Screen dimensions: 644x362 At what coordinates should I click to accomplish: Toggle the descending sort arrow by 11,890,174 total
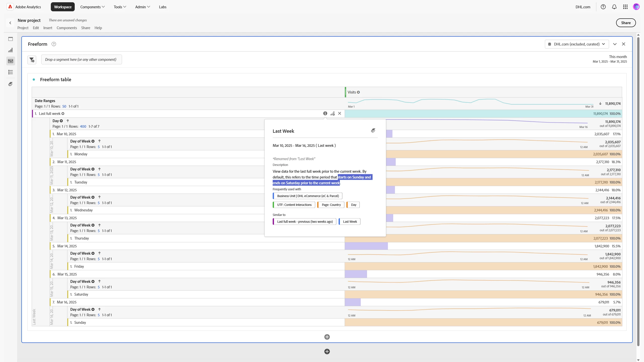click(600, 104)
